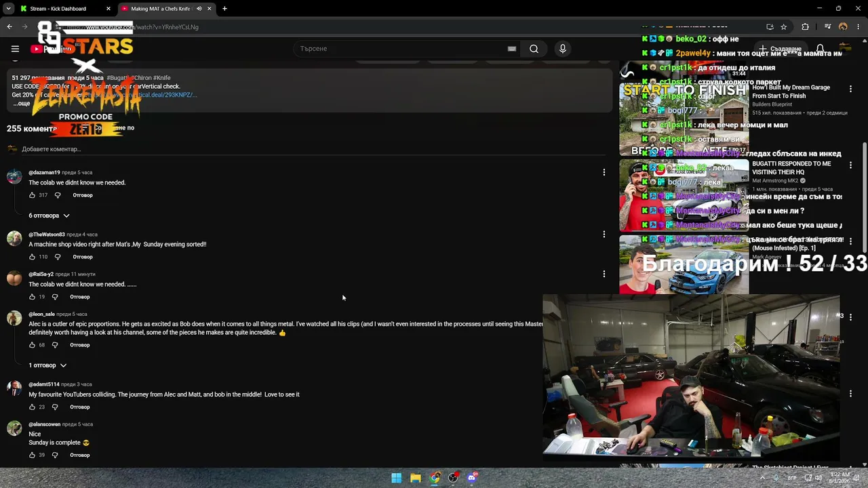Reply to @RaiSa-y2 with Отговор
The width and height of the screenshot is (868, 488).
click(x=80, y=297)
